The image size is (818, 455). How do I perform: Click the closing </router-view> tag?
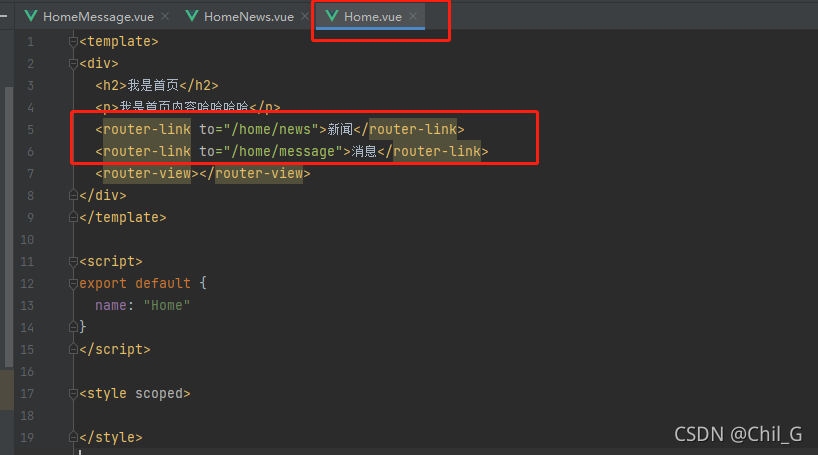click(255, 173)
